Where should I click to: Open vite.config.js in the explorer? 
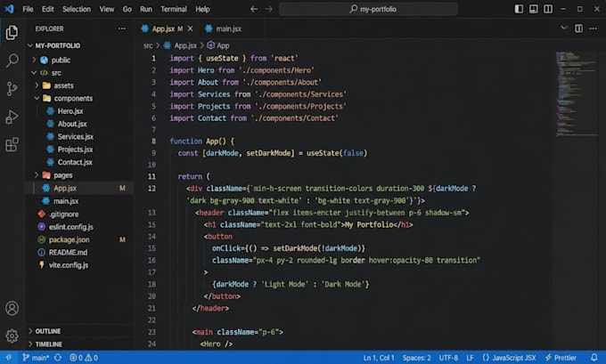click(x=69, y=265)
